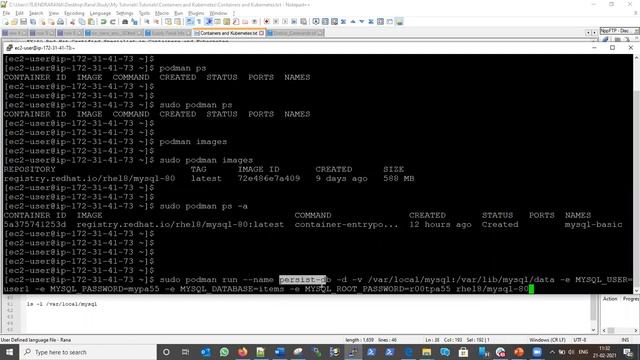Image resolution: width=640 pixels, height=360 pixels.
Task: Open the Search menu
Action: point(36,13)
